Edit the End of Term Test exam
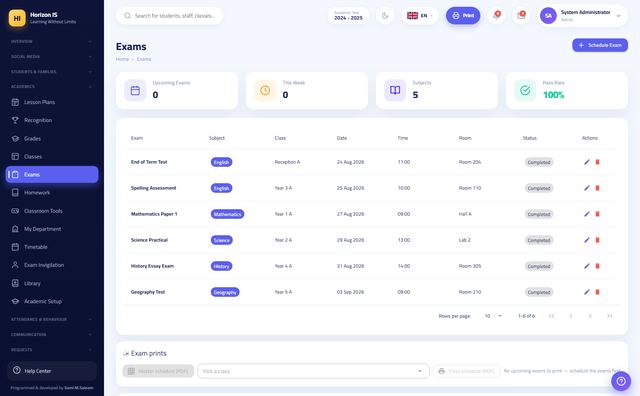This screenshot has width=640, height=396. [x=587, y=162]
